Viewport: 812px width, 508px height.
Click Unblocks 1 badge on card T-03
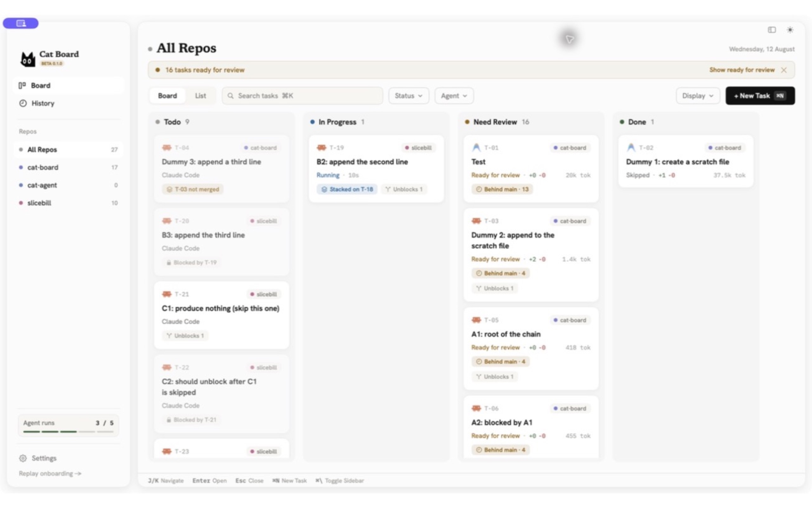coord(495,288)
